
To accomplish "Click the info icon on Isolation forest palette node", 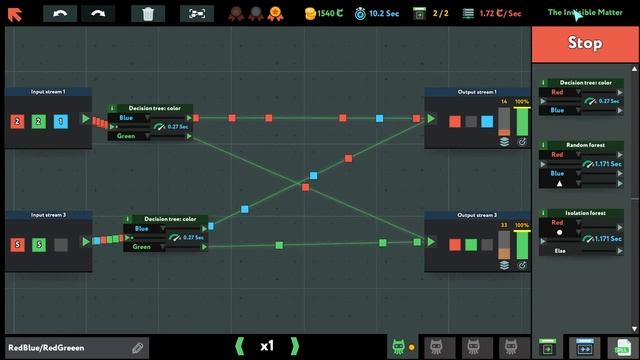I will (x=543, y=213).
